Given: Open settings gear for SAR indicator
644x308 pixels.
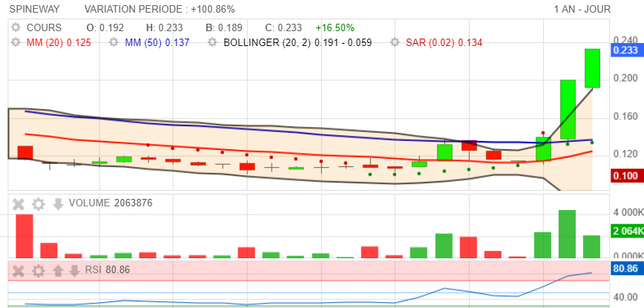Looking at the screenshot, I should point(395,42).
